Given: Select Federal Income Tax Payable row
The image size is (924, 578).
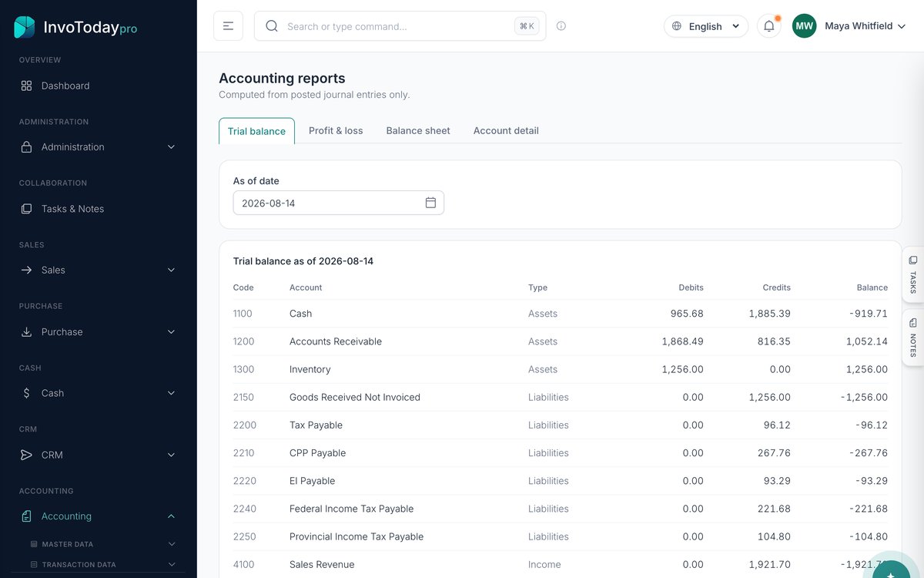Looking at the screenshot, I should point(561,509).
